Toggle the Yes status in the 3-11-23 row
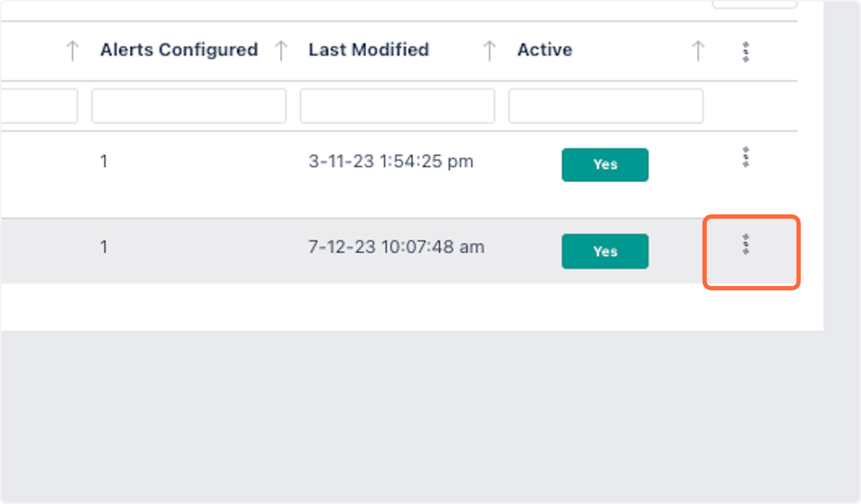This screenshot has width=861, height=504. point(605,165)
